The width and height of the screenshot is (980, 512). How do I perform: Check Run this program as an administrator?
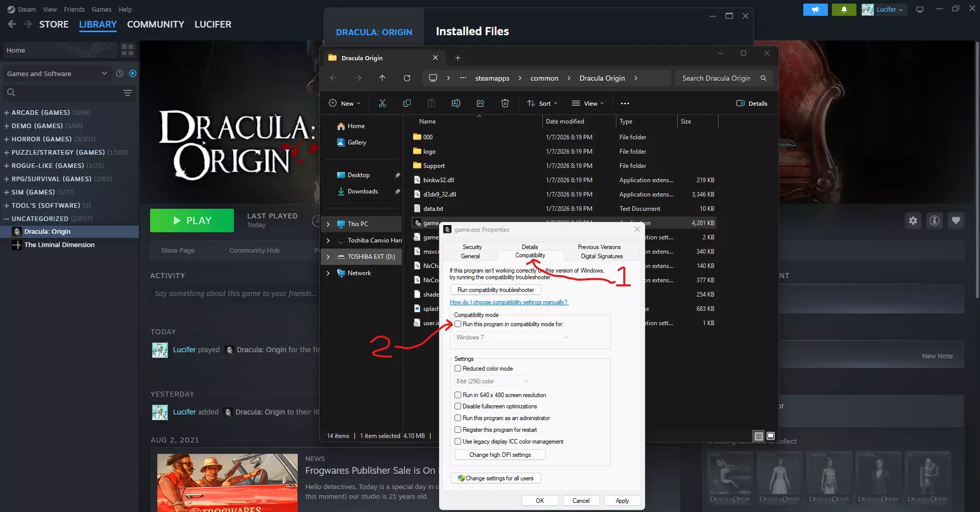coord(458,418)
